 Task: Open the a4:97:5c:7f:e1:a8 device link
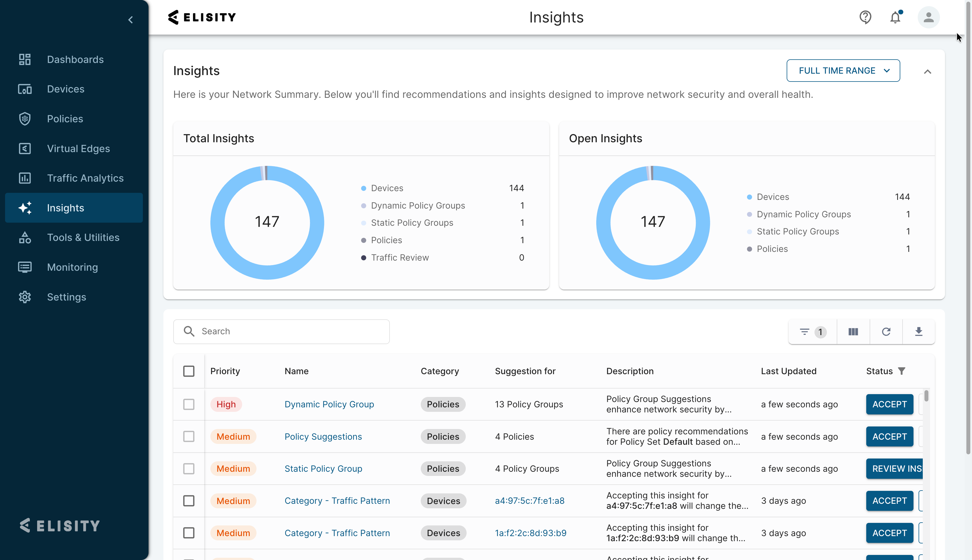[530, 500]
